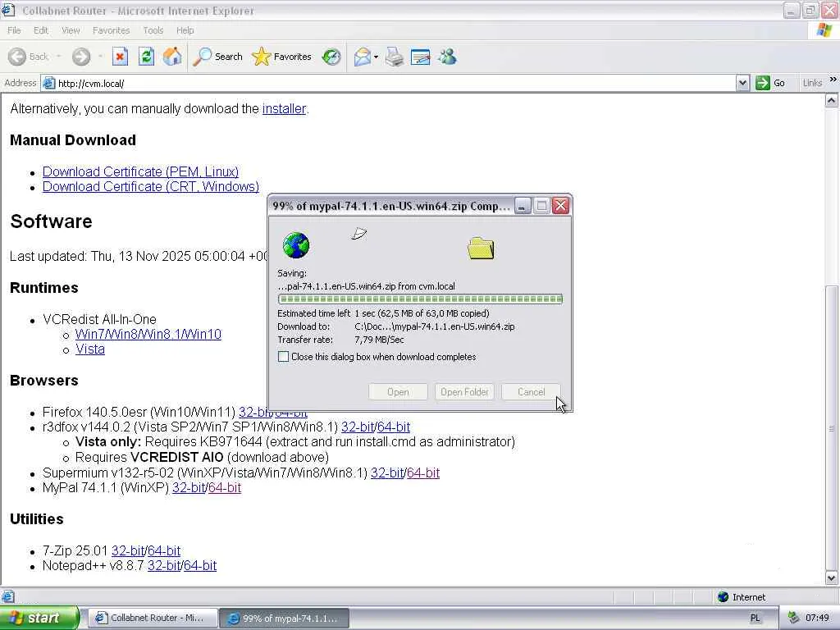Viewport: 840px width, 630px height.
Task: Refresh the page with the green arrows icon
Action: point(146,57)
